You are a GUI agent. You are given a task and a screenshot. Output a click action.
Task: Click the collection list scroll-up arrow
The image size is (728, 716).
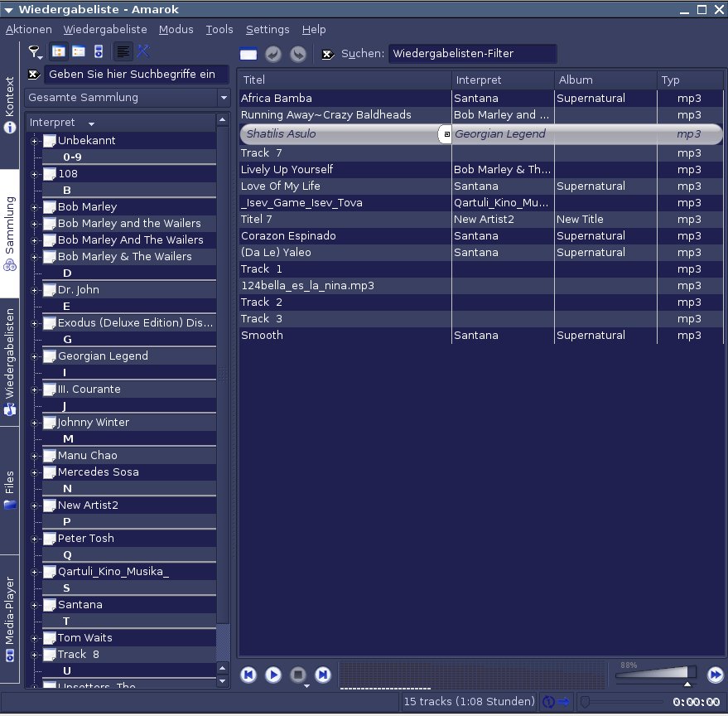point(223,120)
